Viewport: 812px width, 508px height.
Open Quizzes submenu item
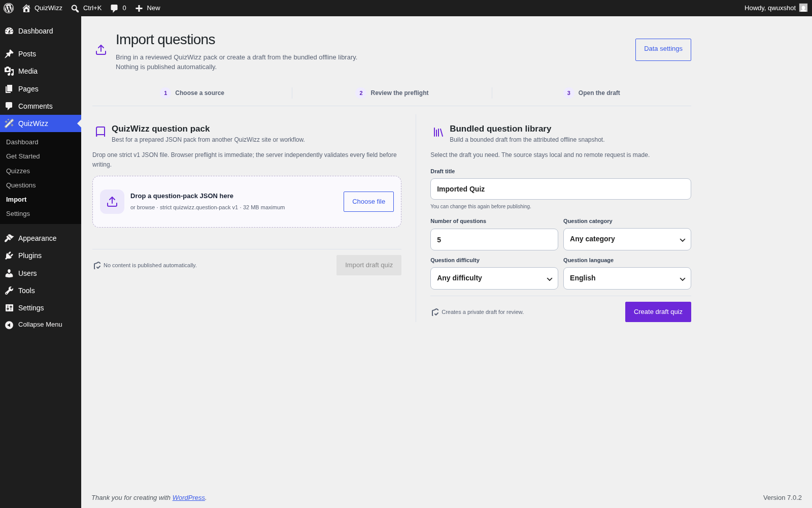[18, 171]
